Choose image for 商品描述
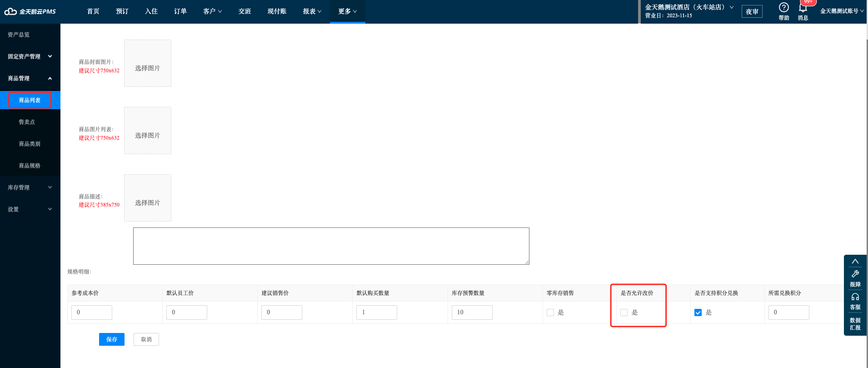Image resolution: width=868 pixels, height=368 pixels. tap(148, 198)
